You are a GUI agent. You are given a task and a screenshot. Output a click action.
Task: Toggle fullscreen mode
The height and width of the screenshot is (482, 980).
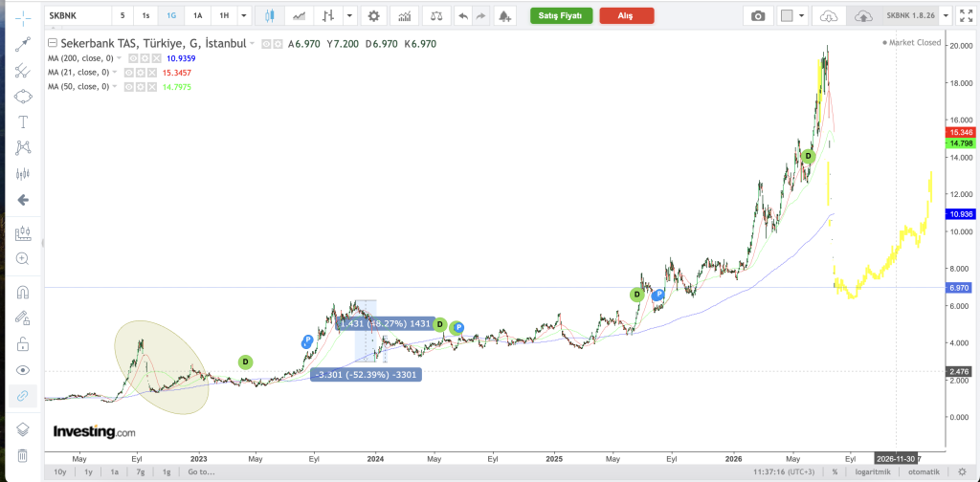[x=966, y=15]
